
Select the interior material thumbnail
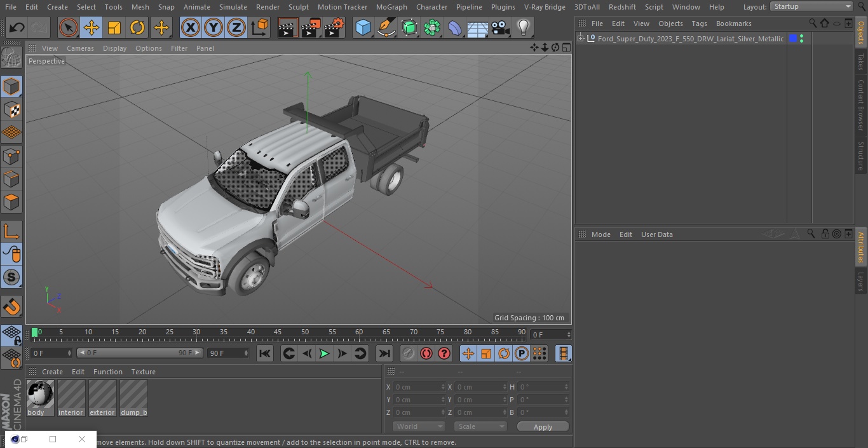71,398
